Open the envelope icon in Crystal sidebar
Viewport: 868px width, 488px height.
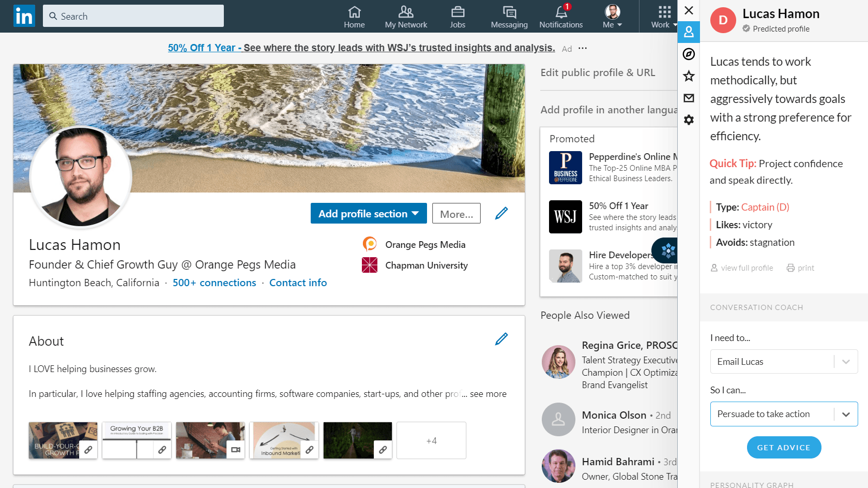tap(689, 98)
